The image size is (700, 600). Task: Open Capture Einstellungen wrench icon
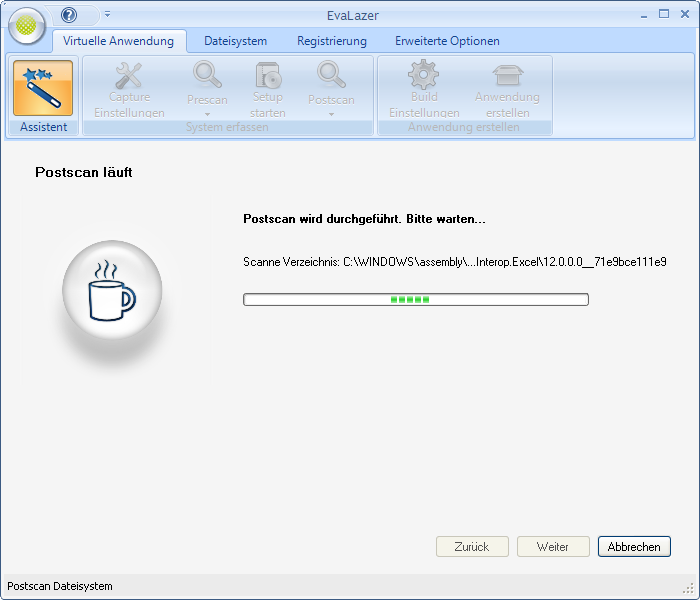click(129, 76)
